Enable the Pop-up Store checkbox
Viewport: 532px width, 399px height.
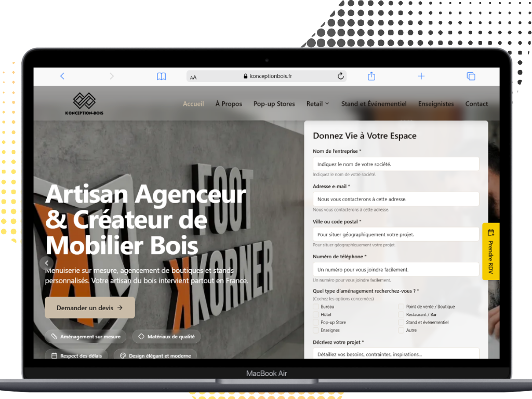point(316,322)
